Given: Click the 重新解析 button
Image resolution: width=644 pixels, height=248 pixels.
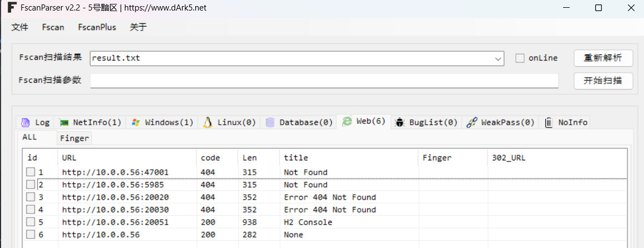Looking at the screenshot, I should [602, 58].
